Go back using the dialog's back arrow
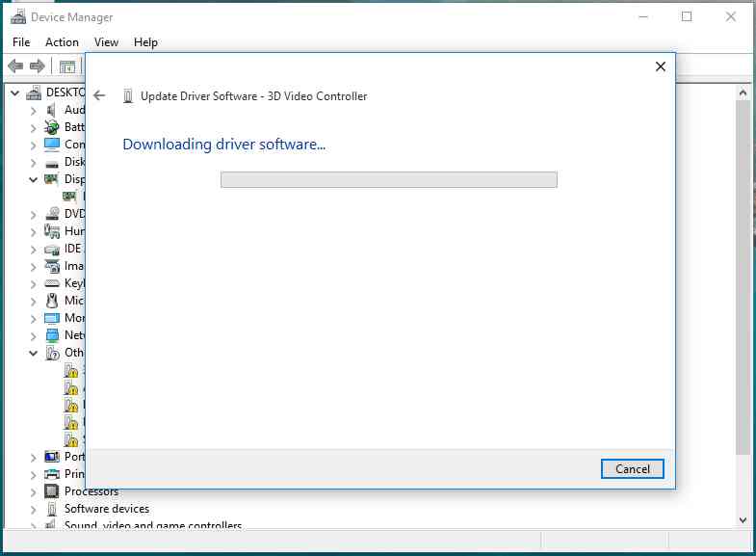 (x=99, y=95)
